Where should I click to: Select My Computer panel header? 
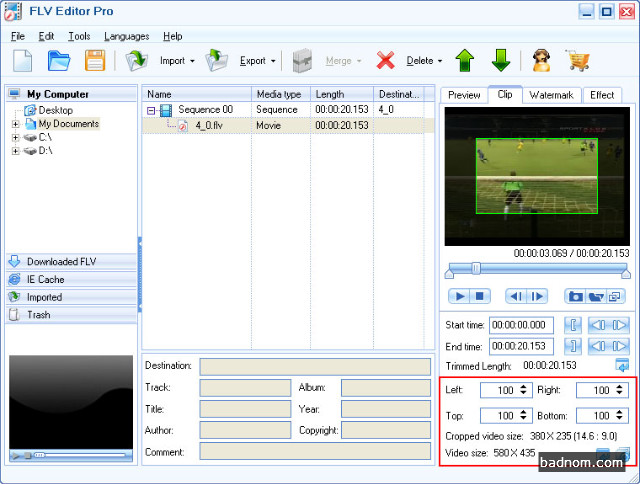tap(71, 94)
